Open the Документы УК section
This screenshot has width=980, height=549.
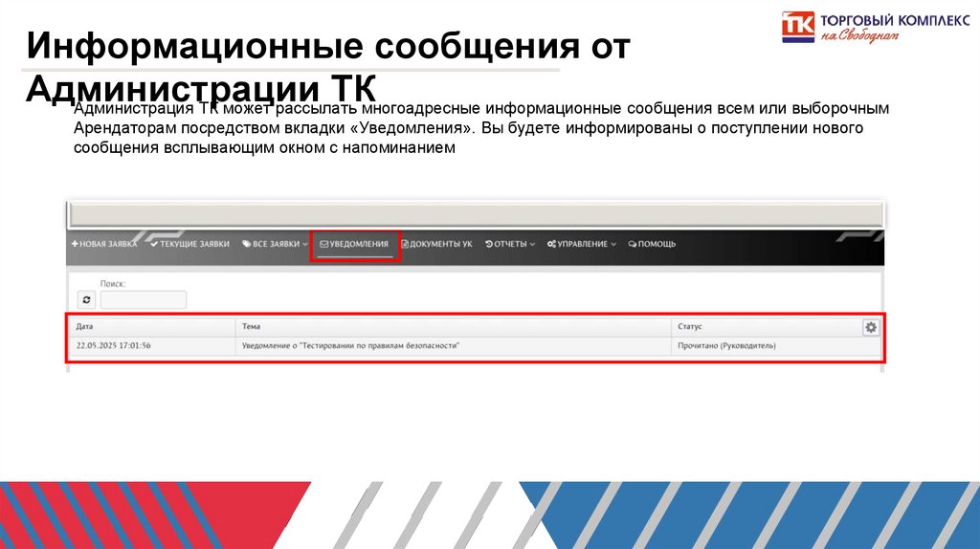click(x=436, y=244)
